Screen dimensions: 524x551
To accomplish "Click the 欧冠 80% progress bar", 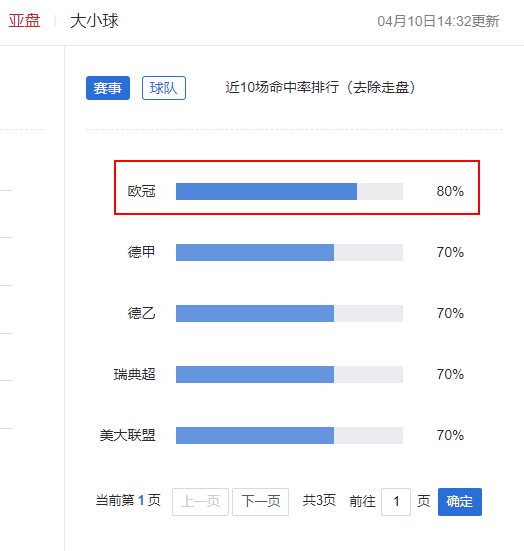I will tap(289, 192).
